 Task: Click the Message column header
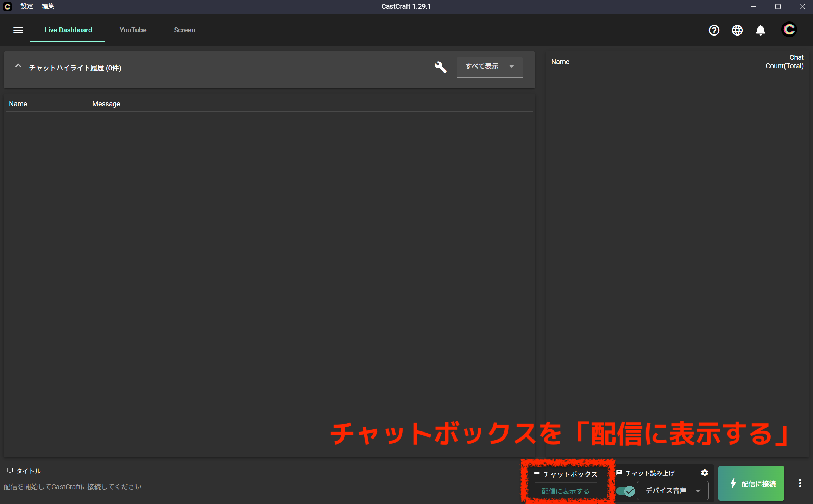click(106, 104)
